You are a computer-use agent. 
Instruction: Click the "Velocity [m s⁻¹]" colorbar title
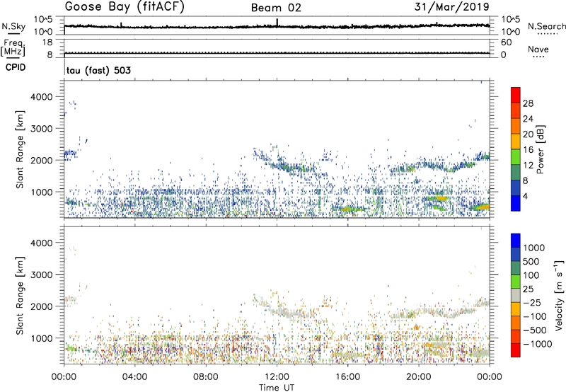559,296
